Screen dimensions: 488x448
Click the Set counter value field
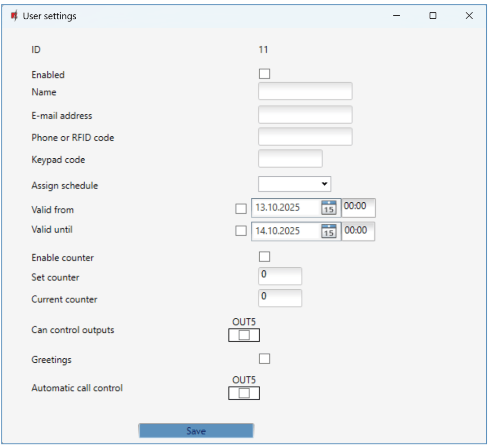point(280,276)
